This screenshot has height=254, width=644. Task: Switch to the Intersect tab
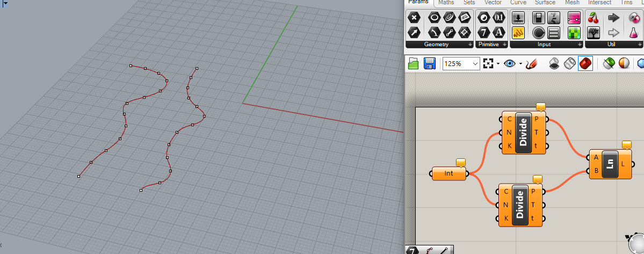coord(599,3)
